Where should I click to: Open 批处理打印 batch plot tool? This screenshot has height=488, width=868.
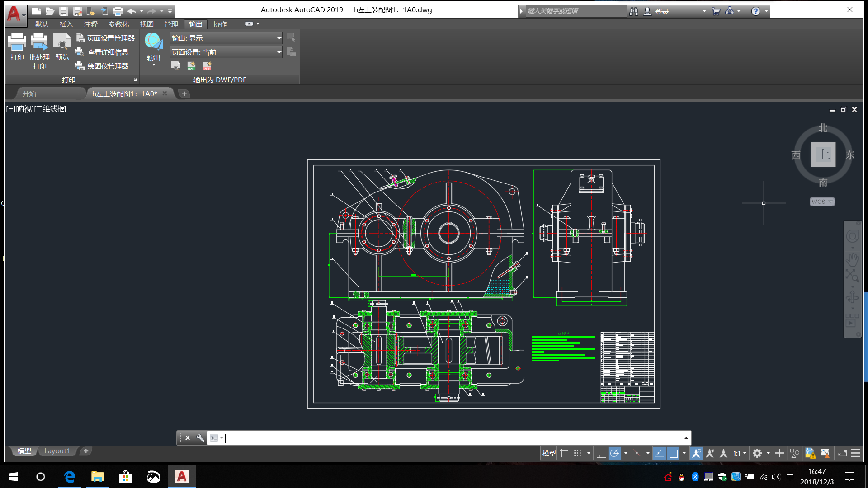(x=39, y=42)
